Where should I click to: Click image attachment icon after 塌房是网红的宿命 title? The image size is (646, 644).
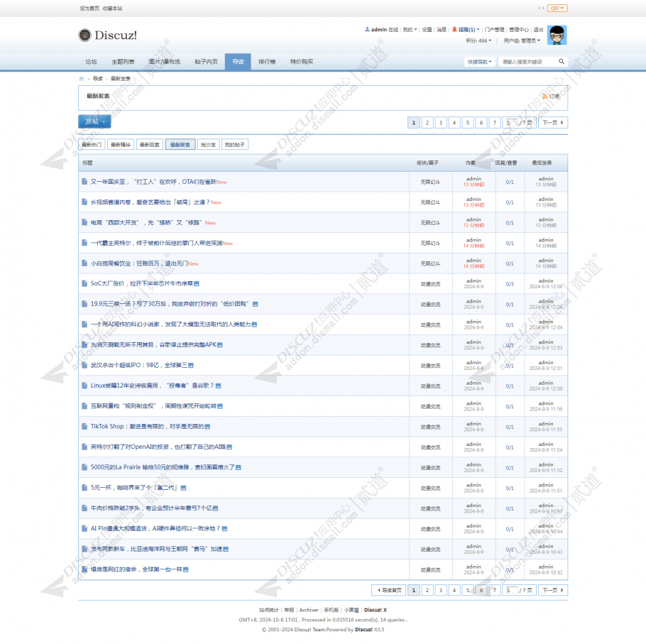point(186,569)
